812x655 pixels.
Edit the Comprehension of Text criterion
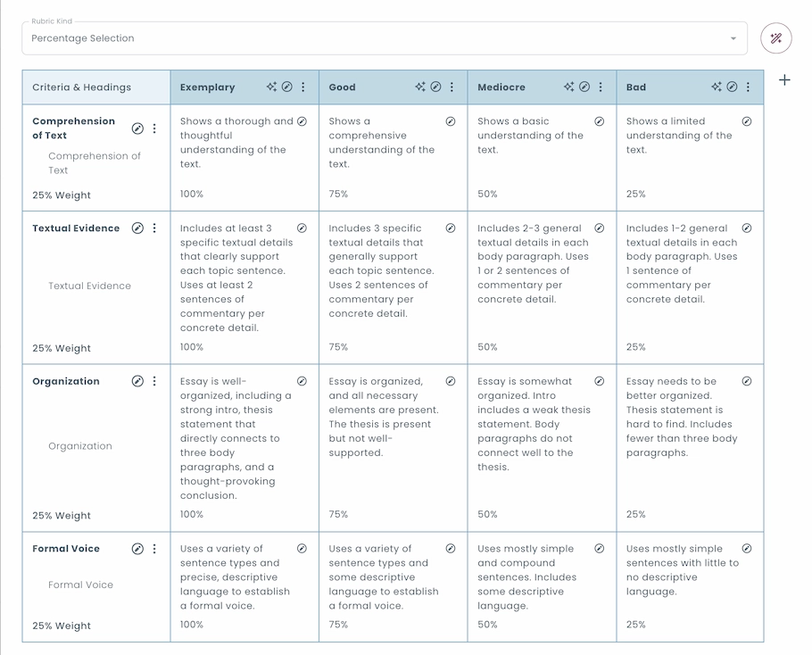(137, 129)
